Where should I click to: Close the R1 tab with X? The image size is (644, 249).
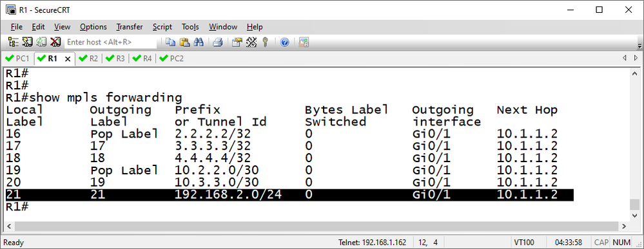[x=68, y=59]
